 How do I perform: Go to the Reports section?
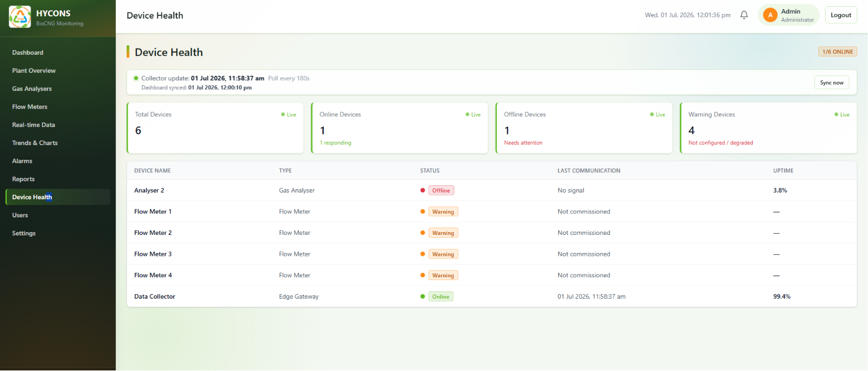58,179
